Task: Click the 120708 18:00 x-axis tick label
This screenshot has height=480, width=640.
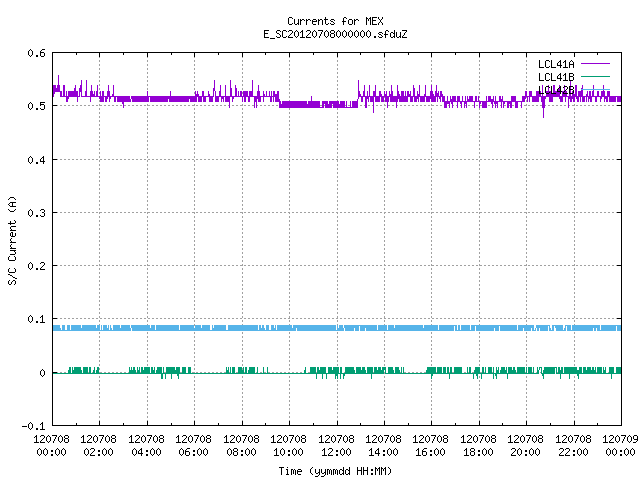Action: tap(478, 446)
